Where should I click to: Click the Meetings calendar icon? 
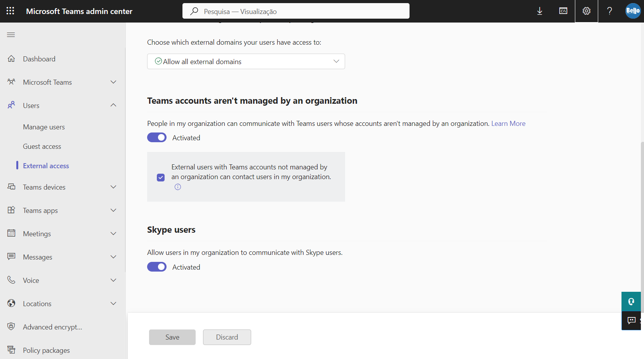pyautogui.click(x=11, y=234)
